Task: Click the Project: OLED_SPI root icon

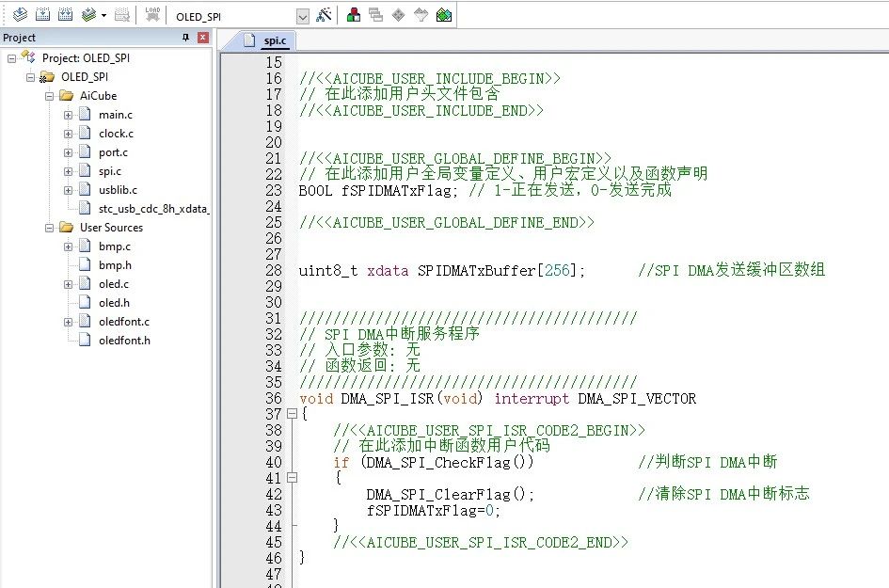Action: tap(28, 56)
